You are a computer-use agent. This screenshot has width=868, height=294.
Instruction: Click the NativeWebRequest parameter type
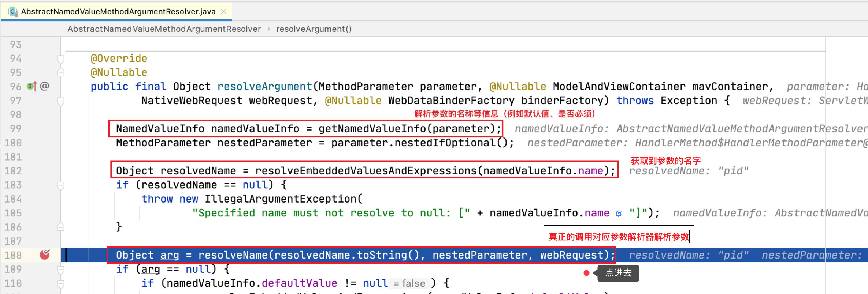coord(192,101)
